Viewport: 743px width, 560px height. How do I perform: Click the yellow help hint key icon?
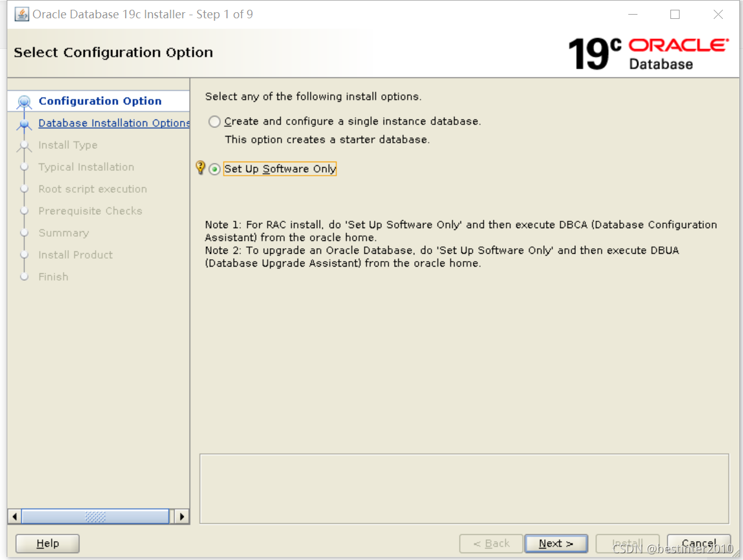pyautogui.click(x=200, y=168)
